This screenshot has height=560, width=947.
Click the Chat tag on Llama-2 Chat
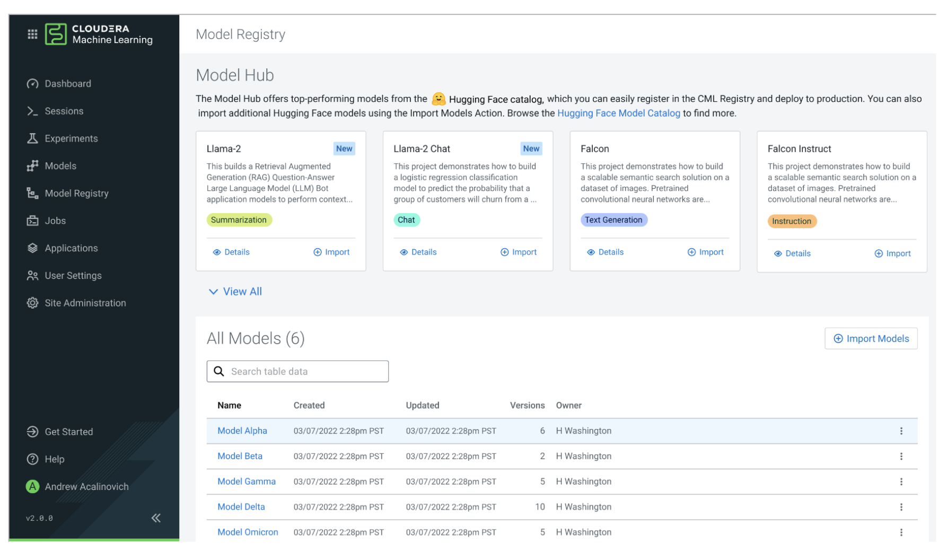(x=407, y=221)
